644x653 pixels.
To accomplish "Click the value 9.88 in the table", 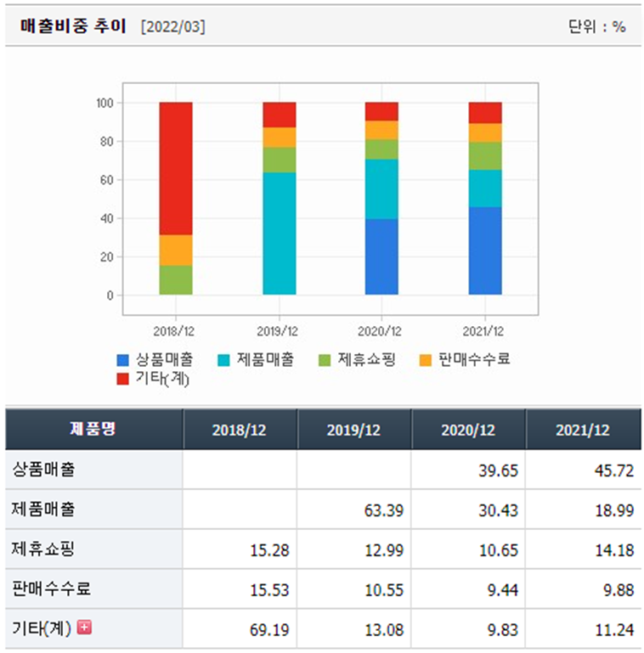I will pyautogui.click(x=619, y=590).
